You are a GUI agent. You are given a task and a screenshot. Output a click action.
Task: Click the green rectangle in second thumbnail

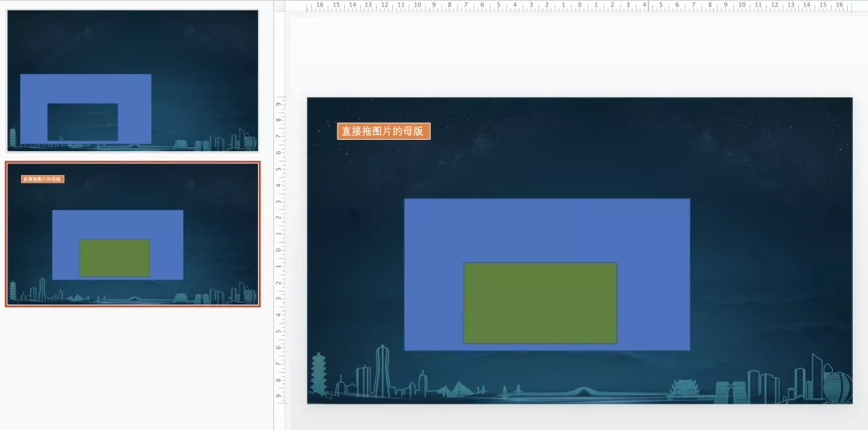point(114,258)
